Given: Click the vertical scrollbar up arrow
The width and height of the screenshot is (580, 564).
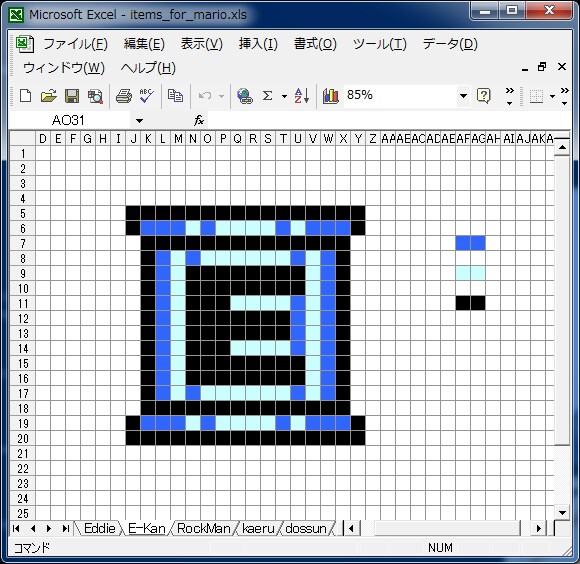Looking at the screenshot, I should coord(562,148).
